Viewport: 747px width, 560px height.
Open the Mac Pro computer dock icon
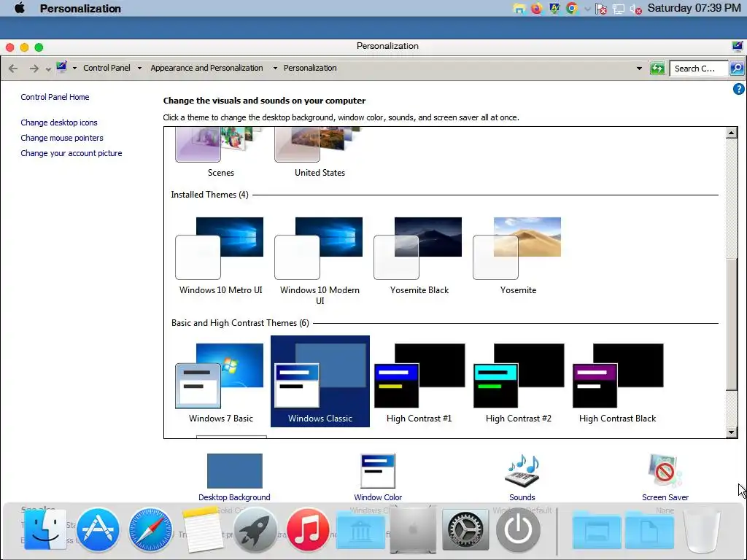413,529
